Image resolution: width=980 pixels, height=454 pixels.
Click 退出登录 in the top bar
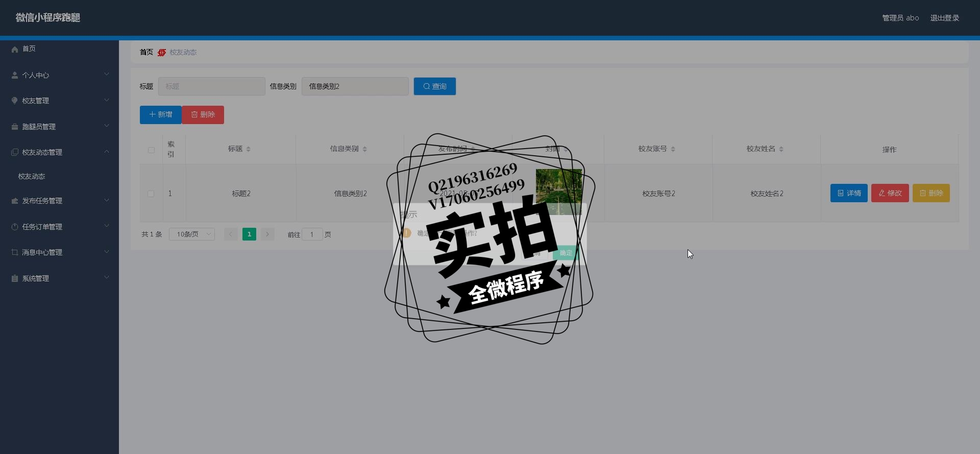tap(945, 18)
